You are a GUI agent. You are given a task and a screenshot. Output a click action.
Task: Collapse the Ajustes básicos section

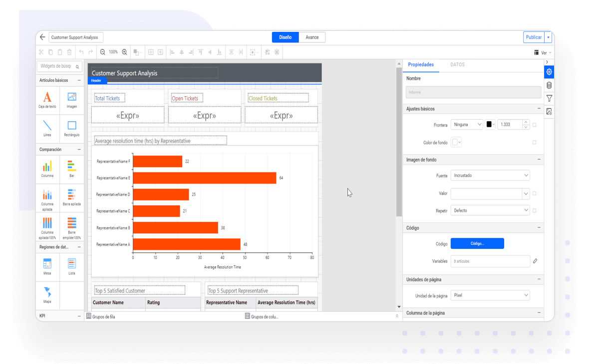pos(539,108)
